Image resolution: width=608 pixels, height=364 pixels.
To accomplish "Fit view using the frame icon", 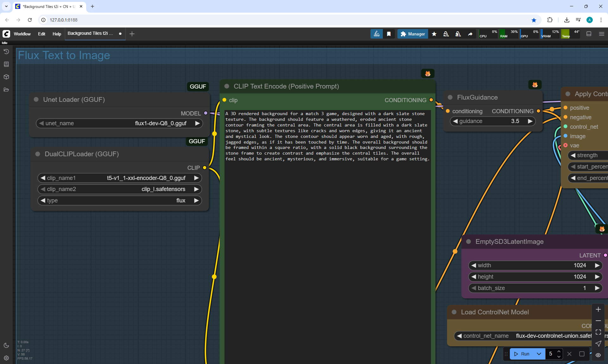I will (598, 332).
